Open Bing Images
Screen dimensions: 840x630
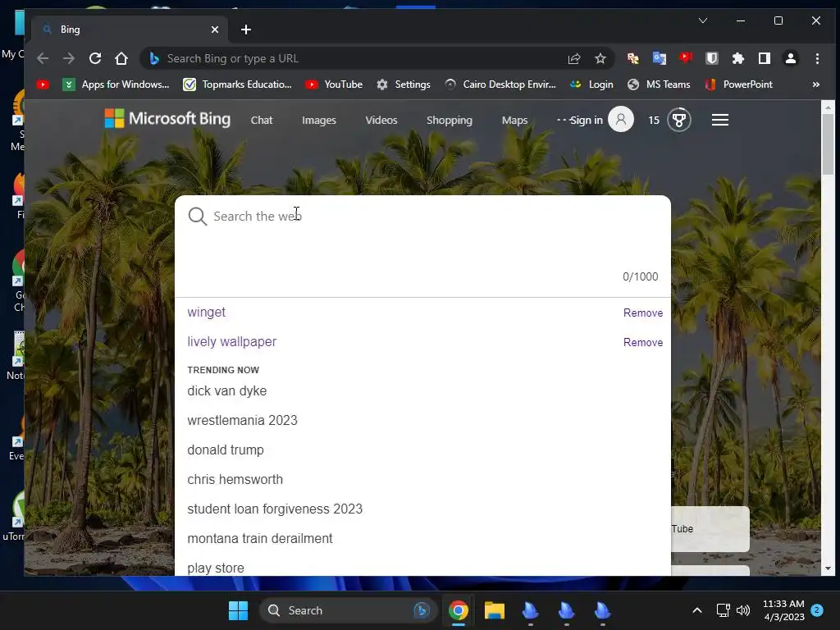[319, 120]
